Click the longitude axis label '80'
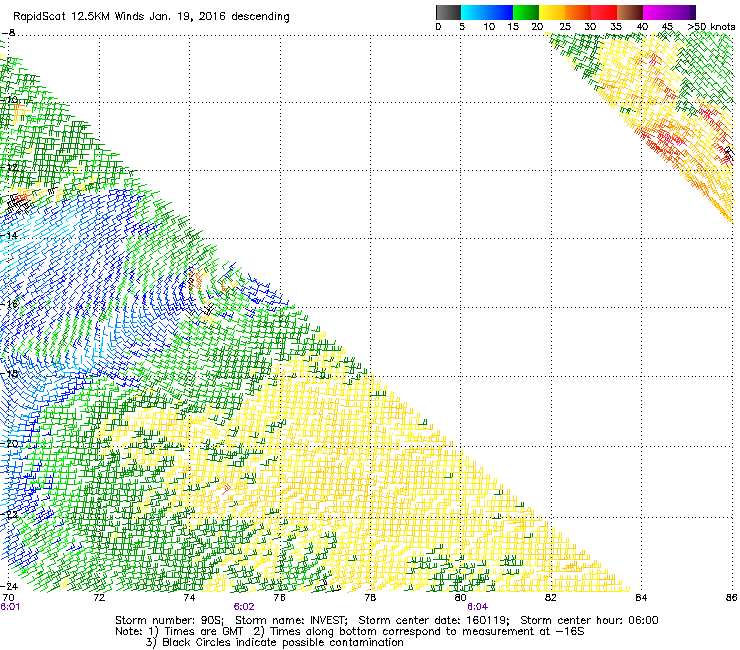The height and width of the screenshot is (650, 740). click(461, 598)
